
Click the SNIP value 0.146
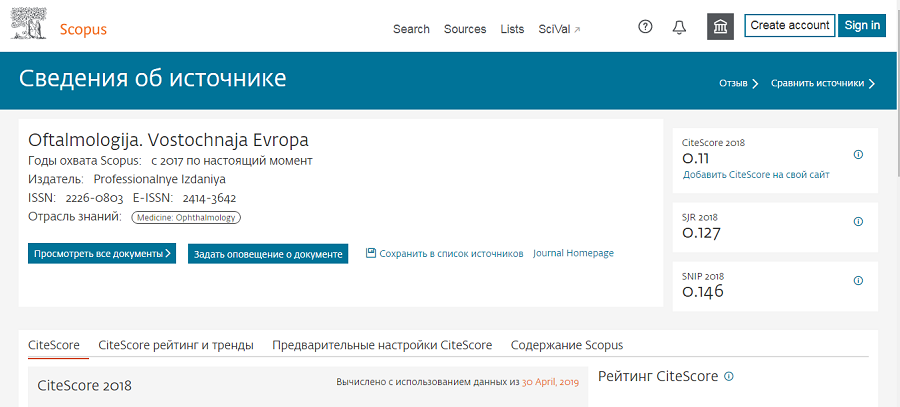click(x=703, y=292)
